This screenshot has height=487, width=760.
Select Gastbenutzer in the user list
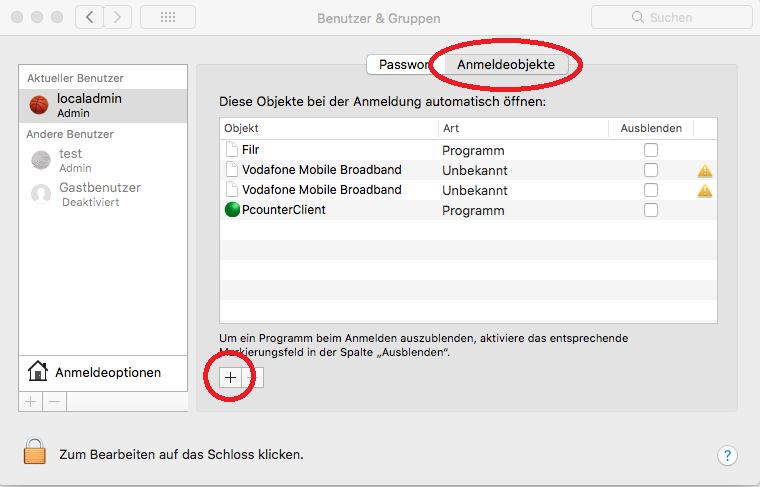99,193
